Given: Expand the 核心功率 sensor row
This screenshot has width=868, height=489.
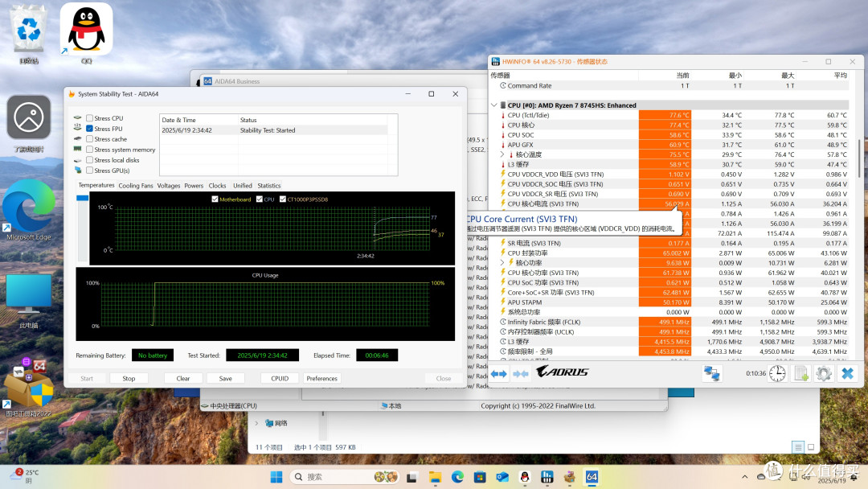Looking at the screenshot, I should coord(502,262).
